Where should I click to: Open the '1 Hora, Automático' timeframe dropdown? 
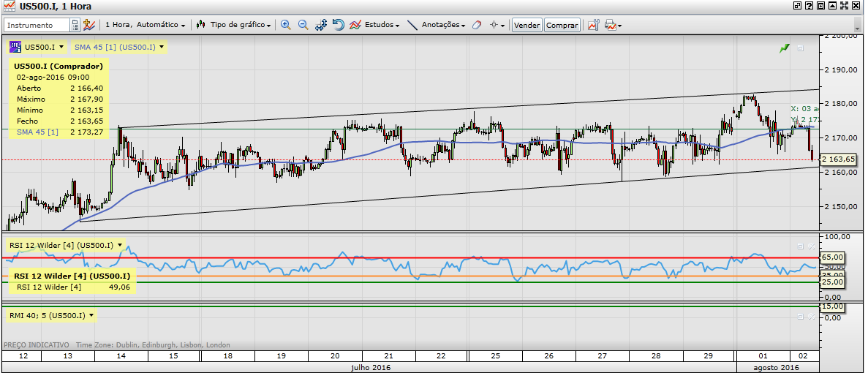click(x=145, y=25)
